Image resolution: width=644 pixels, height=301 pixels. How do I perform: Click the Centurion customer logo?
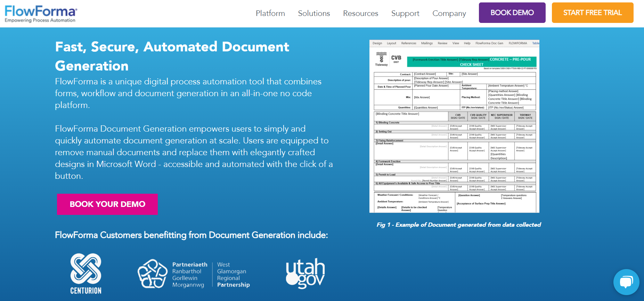[x=86, y=274]
